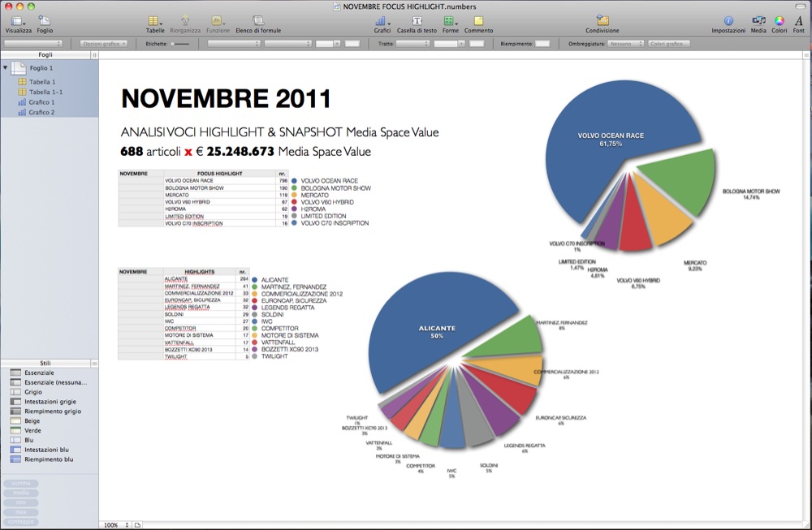Click the Riempimento fill color well
Image resolution: width=812 pixels, height=530 pixels.
coord(542,43)
